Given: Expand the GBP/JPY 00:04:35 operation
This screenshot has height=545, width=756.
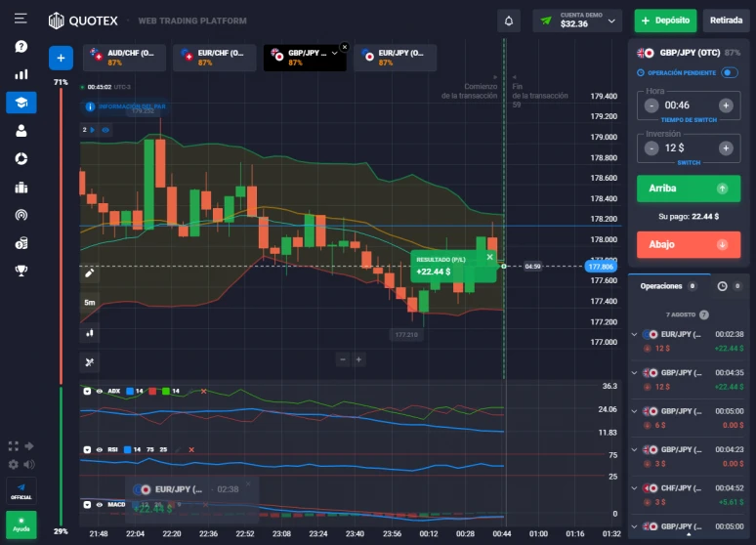Looking at the screenshot, I should [x=634, y=372].
